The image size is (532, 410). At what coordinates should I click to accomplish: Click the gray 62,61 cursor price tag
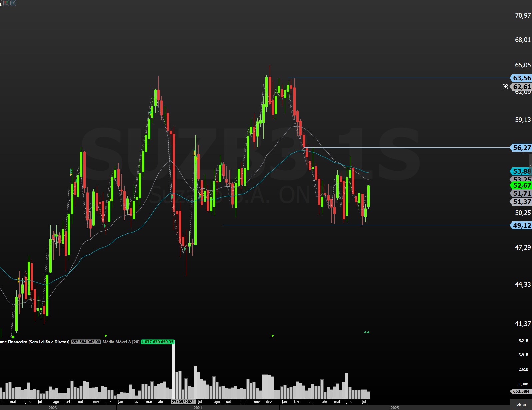pyautogui.click(x=521, y=87)
